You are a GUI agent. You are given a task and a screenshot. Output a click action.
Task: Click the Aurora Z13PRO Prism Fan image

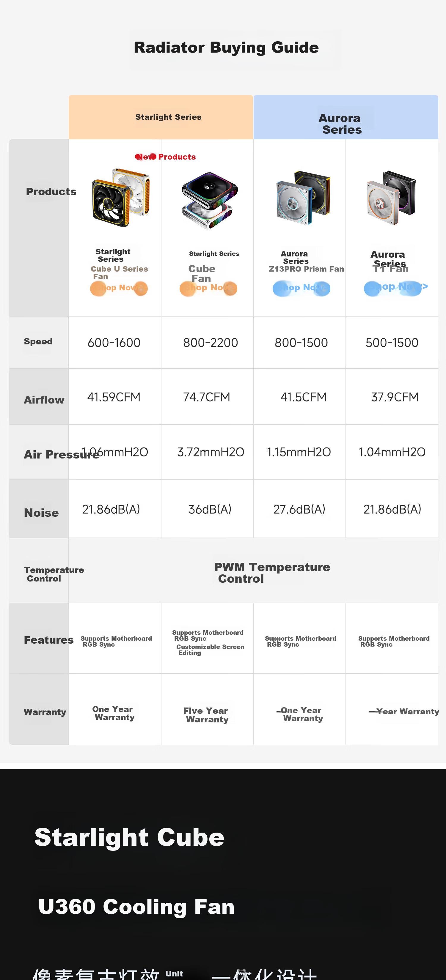pyautogui.click(x=303, y=198)
